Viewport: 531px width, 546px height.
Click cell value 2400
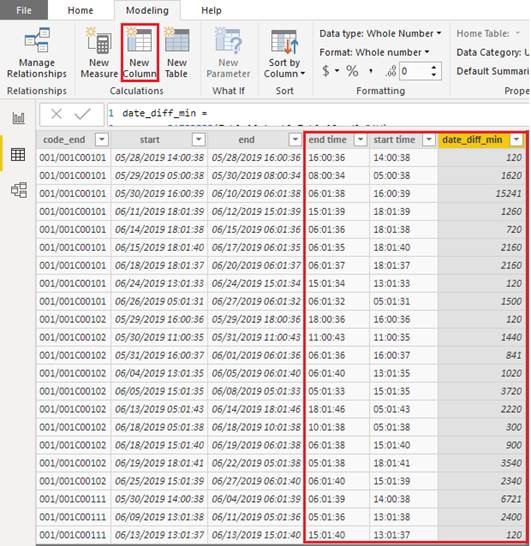coord(511,517)
